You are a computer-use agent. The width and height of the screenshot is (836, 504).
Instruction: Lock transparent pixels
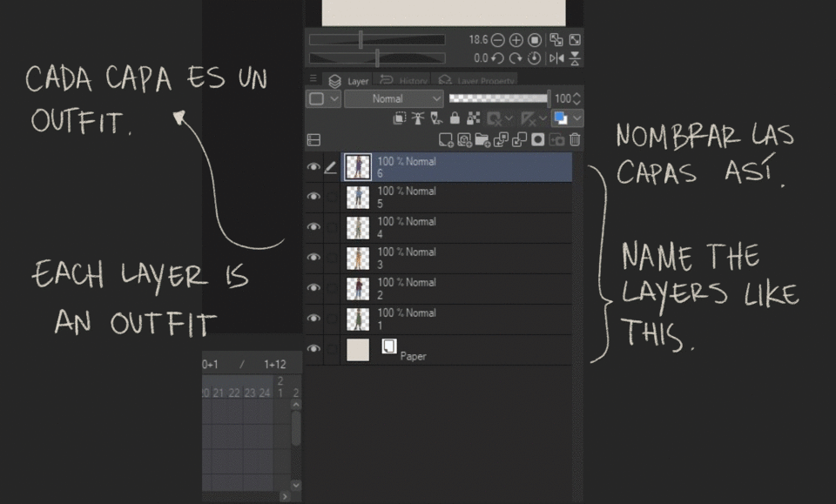point(473,118)
